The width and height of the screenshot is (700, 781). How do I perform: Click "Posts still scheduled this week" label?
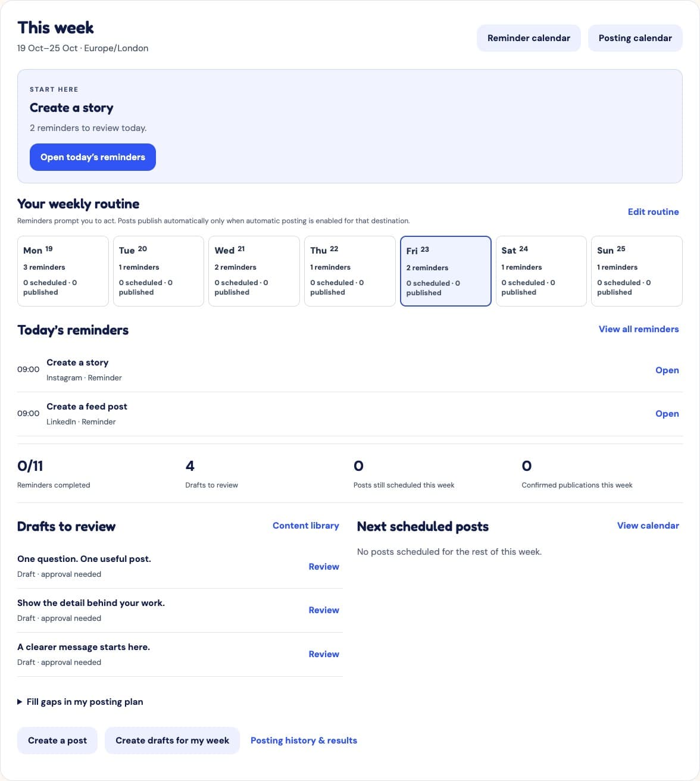click(x=404, y=485)
